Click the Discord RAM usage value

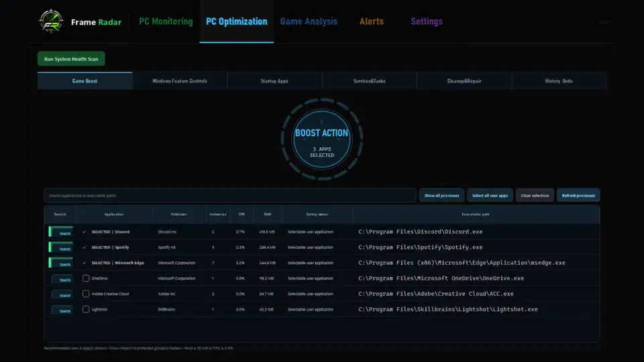coord(267,232)
